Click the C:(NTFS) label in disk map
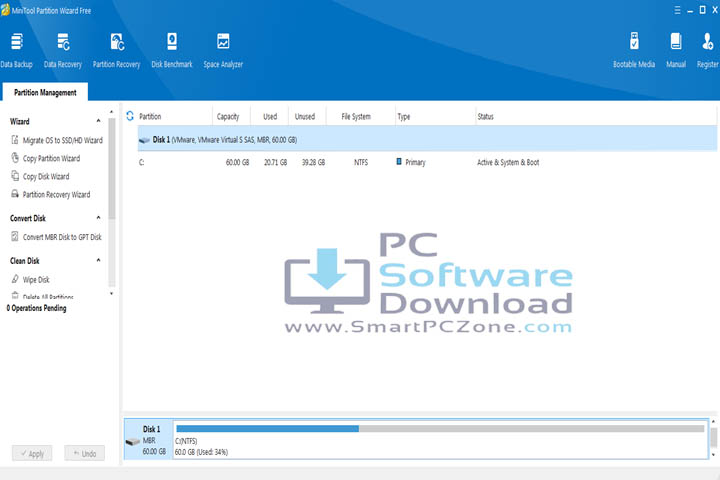This screenshot has width=720, height=480. [x=186, y=441]
